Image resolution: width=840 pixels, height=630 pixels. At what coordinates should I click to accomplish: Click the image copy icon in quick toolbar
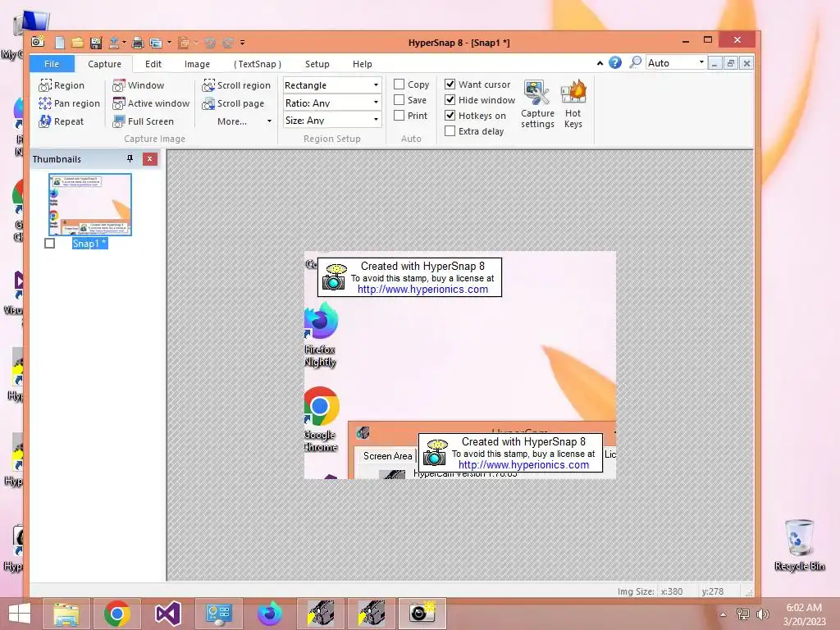tap(155, 43)
